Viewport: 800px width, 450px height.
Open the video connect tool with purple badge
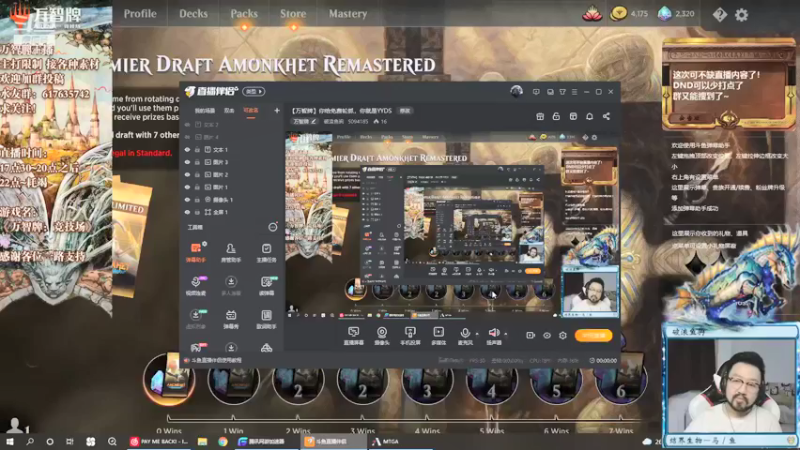[x=196, y=286]
